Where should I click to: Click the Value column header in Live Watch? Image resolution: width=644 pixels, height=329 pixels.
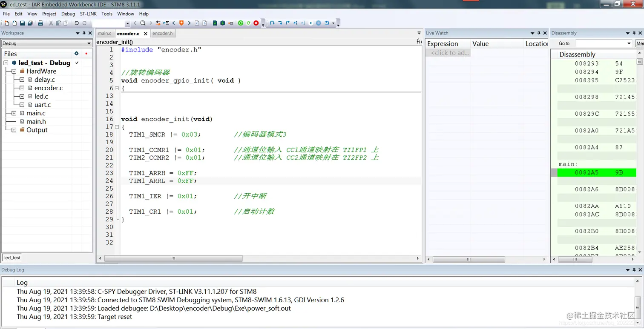pyautogui.click(x=497, y=43)
